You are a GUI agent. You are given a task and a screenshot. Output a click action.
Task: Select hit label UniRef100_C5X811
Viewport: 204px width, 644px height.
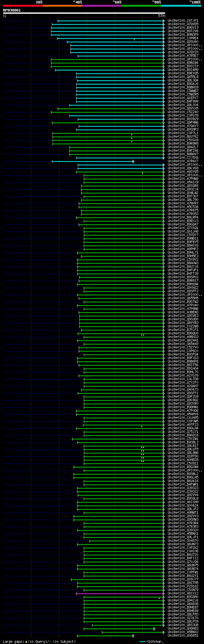pos(183,463)
